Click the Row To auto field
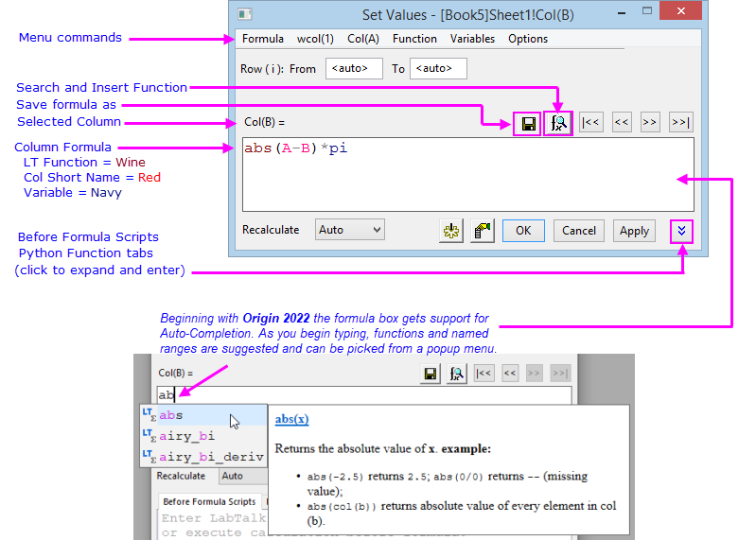 tap(438, 68)
